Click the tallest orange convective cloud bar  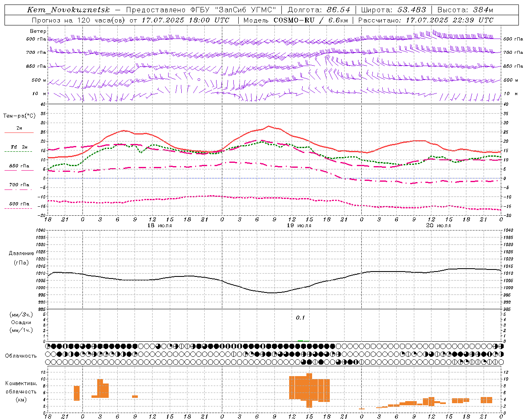[309, 390]
